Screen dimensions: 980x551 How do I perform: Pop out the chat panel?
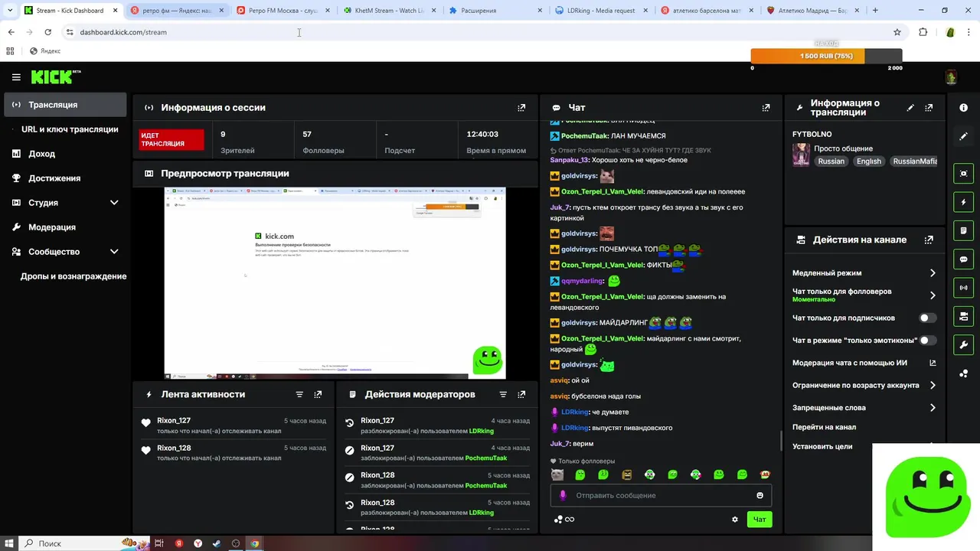pyautogui.click(x=766, y=108)
